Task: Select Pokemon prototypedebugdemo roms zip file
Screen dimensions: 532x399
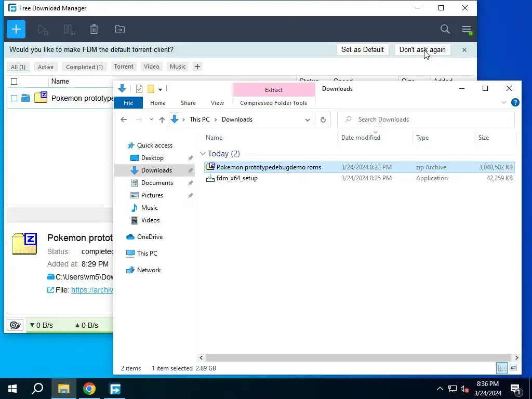Action: 360,167
